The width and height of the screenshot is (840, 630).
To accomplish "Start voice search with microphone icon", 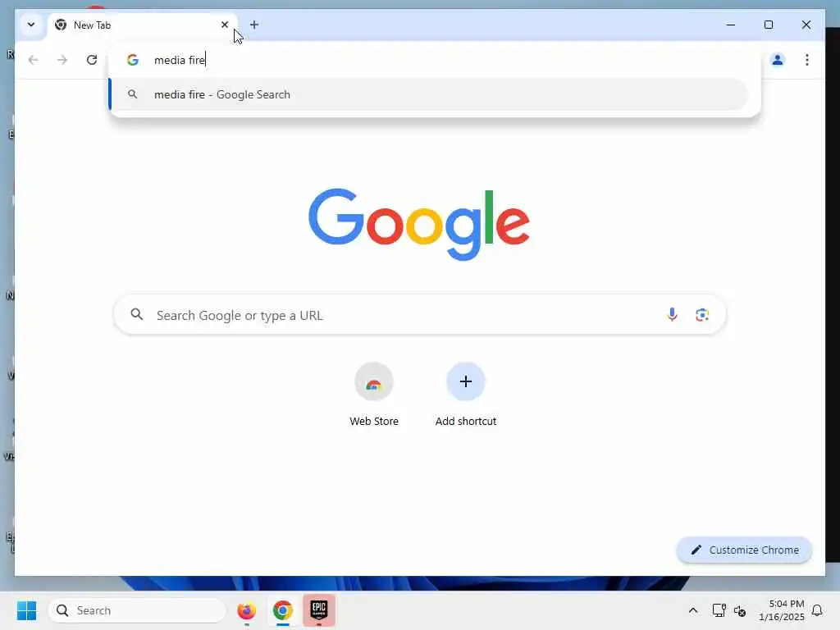I will point(672,314).
